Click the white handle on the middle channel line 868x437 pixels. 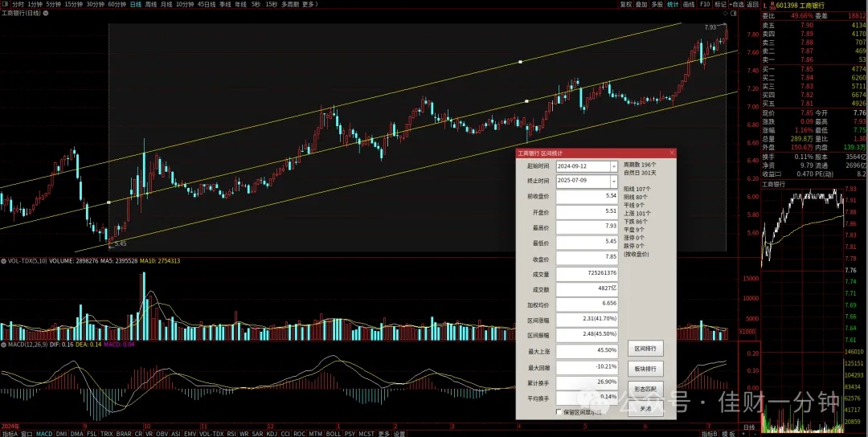click(x=526, y=101)
